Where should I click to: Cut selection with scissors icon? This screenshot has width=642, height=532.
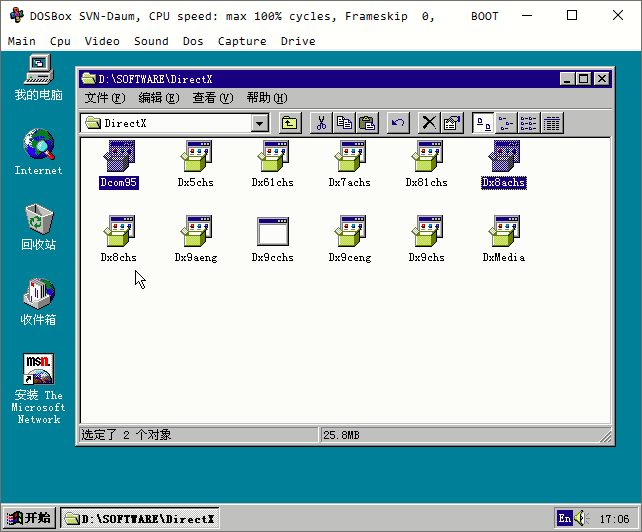321,123
